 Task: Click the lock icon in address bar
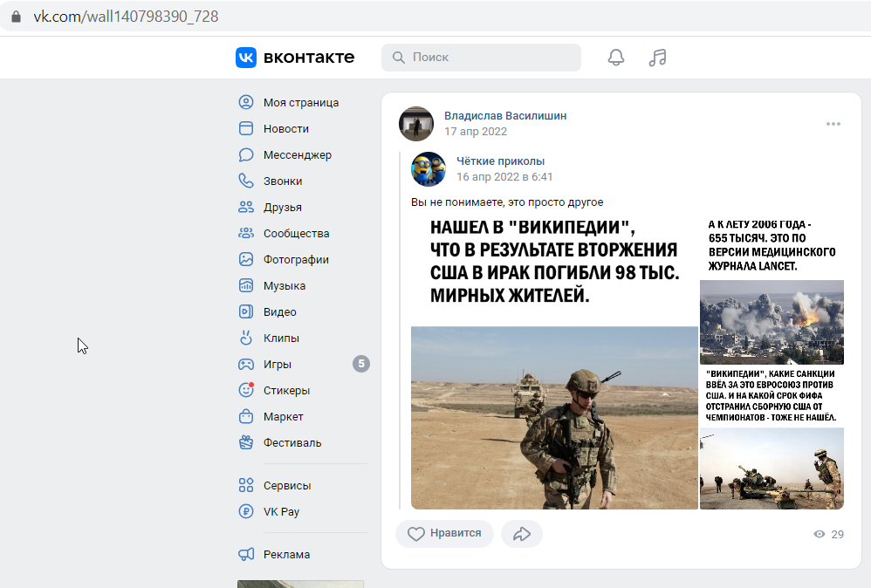pyautogui.click(x=16, y=17)
